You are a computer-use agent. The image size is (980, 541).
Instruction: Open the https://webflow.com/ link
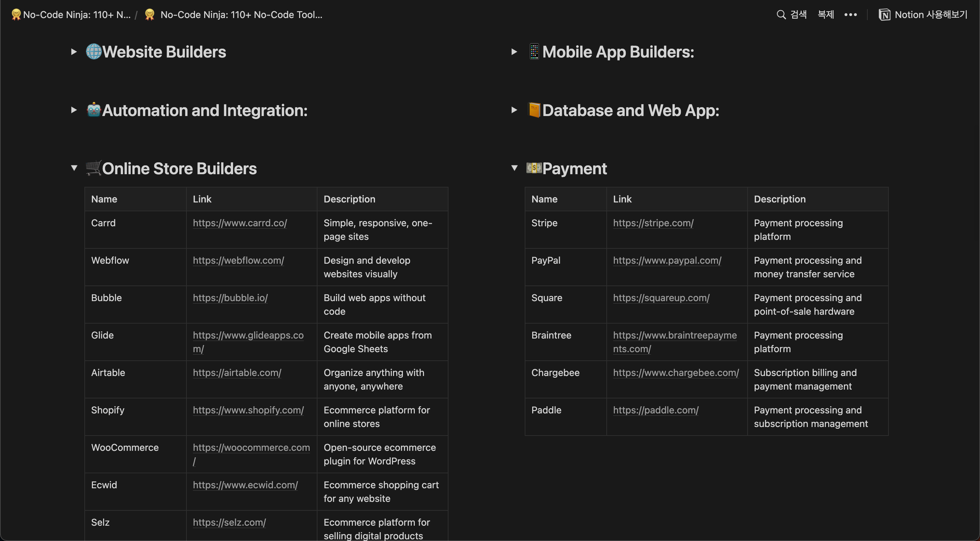(x=238, y=260)
